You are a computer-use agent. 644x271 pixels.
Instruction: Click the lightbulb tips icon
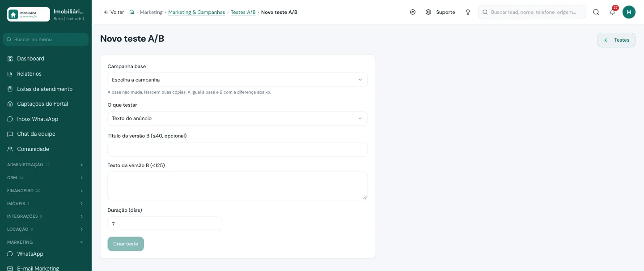tap(468, 12)
